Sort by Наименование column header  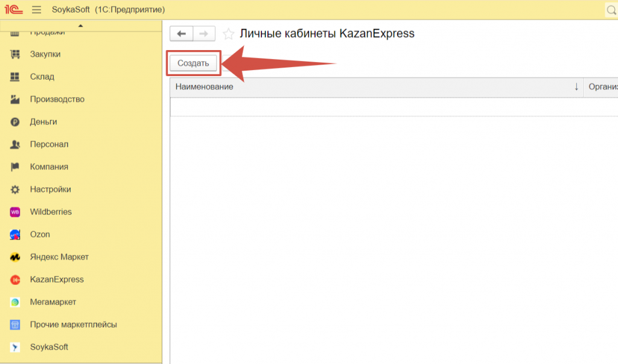click(x=374, y=87)
